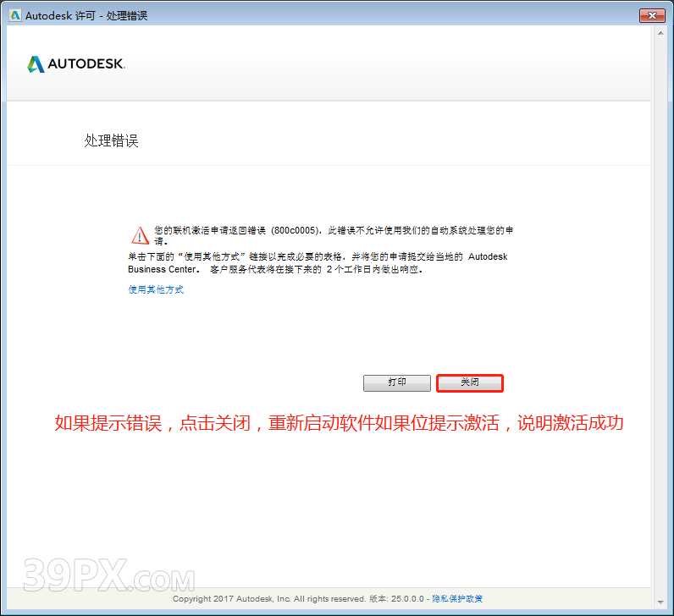Click the error code text (800c0005)

click(296, 231)
